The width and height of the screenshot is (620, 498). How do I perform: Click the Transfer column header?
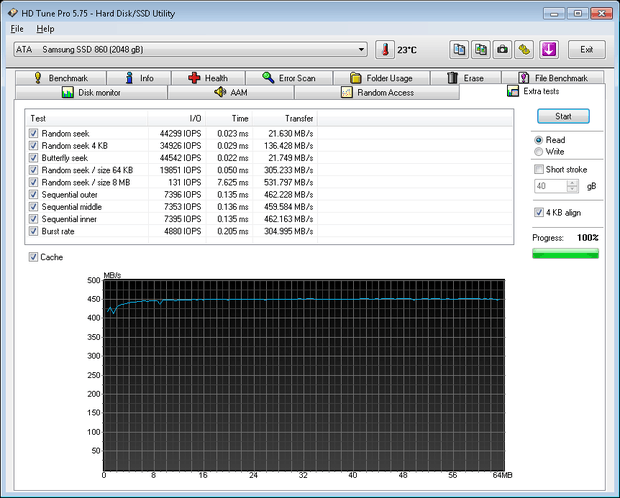285,119
